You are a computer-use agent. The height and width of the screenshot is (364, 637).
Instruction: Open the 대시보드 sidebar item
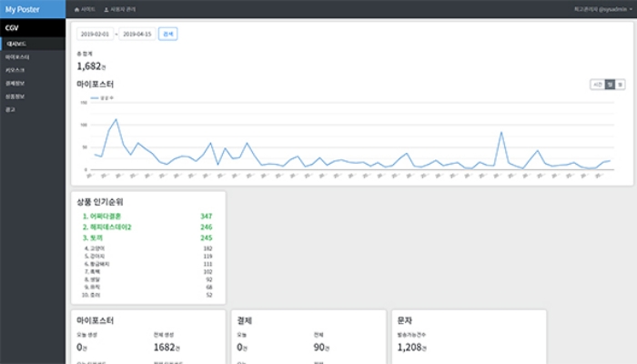[x=33, y=44]
